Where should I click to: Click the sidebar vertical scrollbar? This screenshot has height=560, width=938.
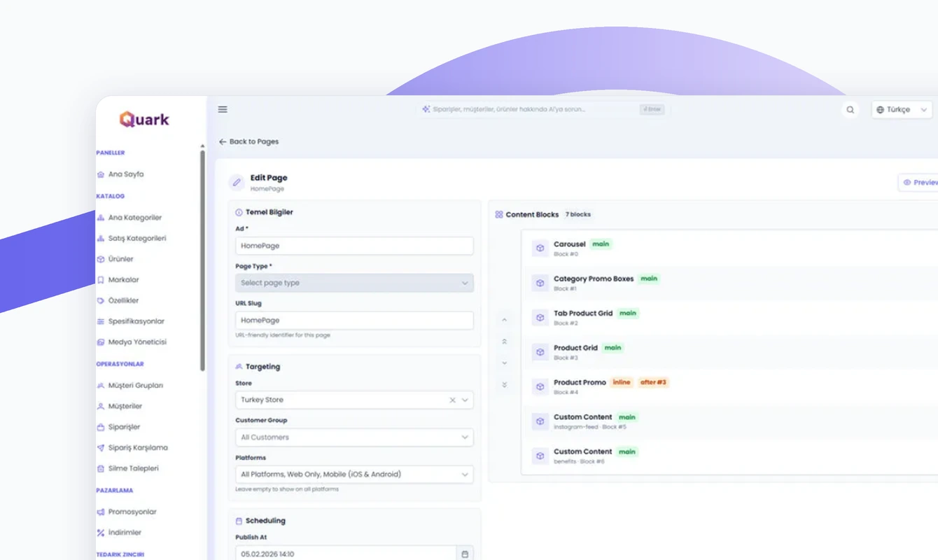point(202,259)
